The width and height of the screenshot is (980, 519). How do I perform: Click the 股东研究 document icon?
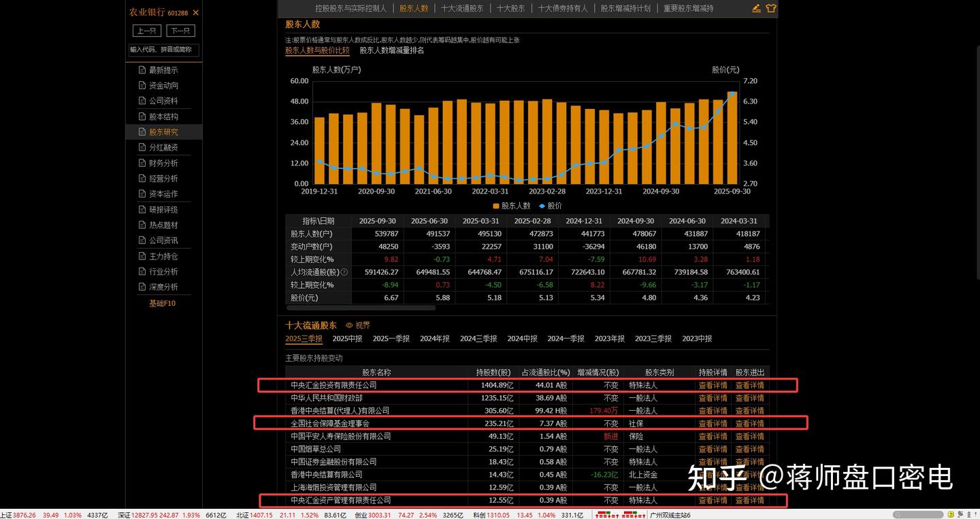[142, 132]
